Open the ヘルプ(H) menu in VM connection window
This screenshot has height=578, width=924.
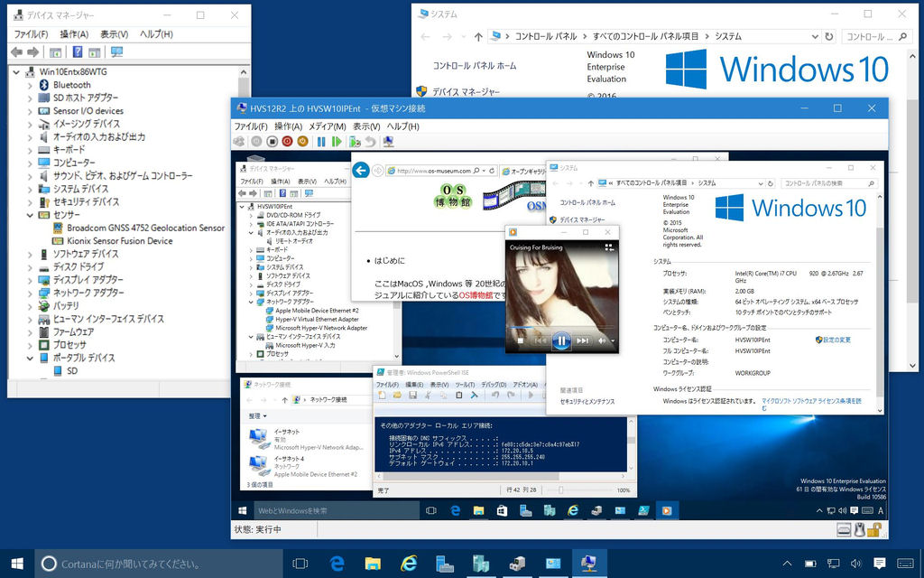click(x=403, y=126)
